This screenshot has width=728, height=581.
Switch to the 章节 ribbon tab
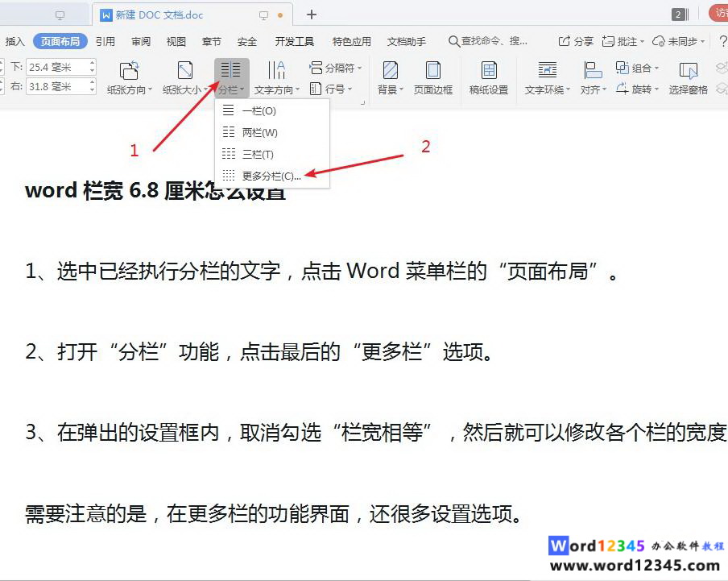coord(211,41)
